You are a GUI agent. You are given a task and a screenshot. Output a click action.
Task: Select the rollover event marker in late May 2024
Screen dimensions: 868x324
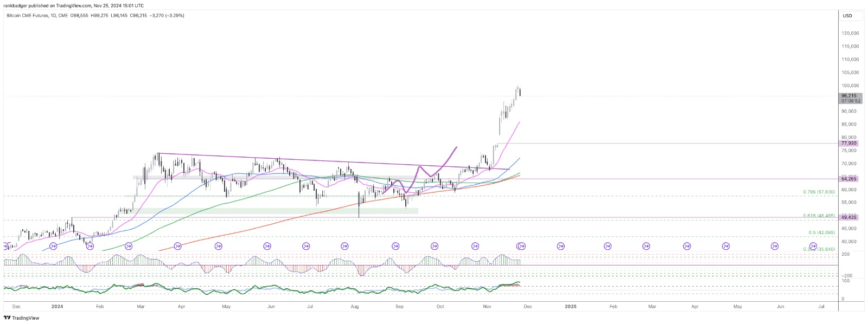(267, 246)
